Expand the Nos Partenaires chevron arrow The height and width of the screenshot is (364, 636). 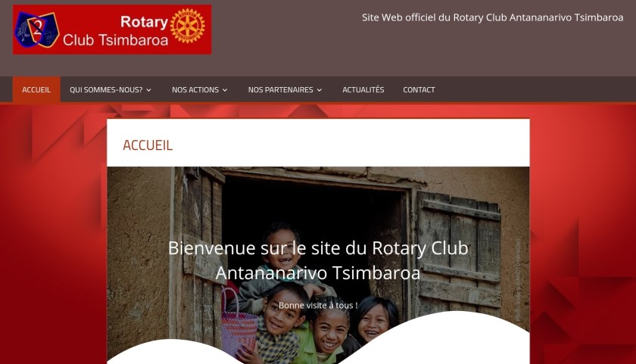(320, 90)
